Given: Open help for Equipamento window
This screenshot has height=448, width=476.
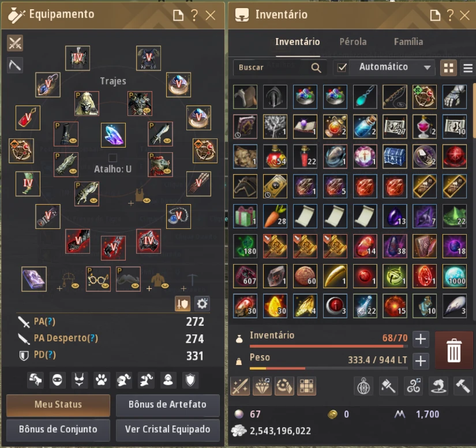Looking at the screenshot, I should 194,15.
